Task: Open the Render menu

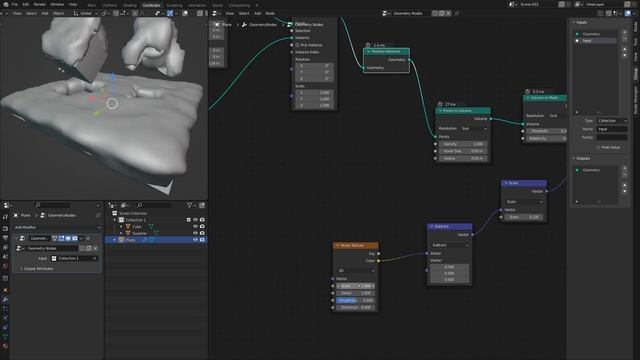Action: [x=40, y=4]
